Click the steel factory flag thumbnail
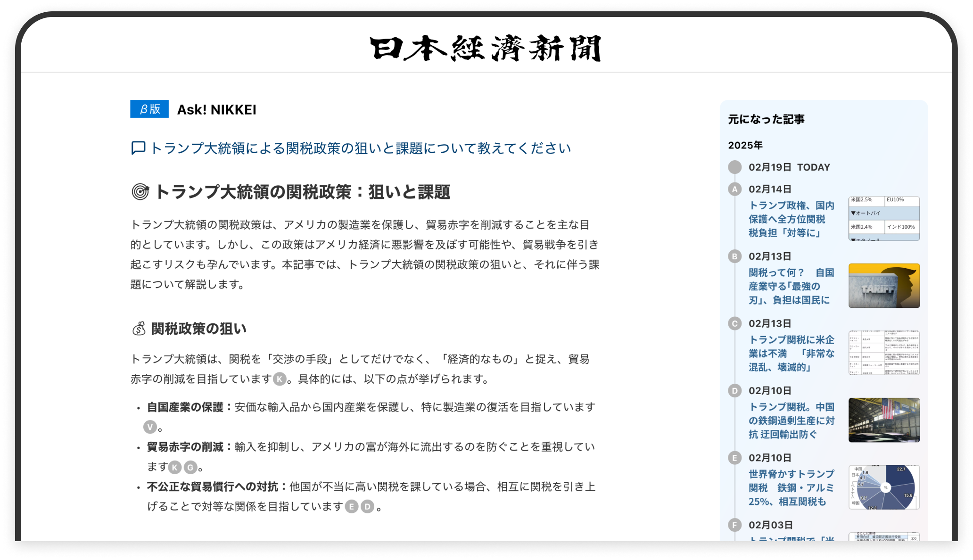 click(x=884, y=420)
